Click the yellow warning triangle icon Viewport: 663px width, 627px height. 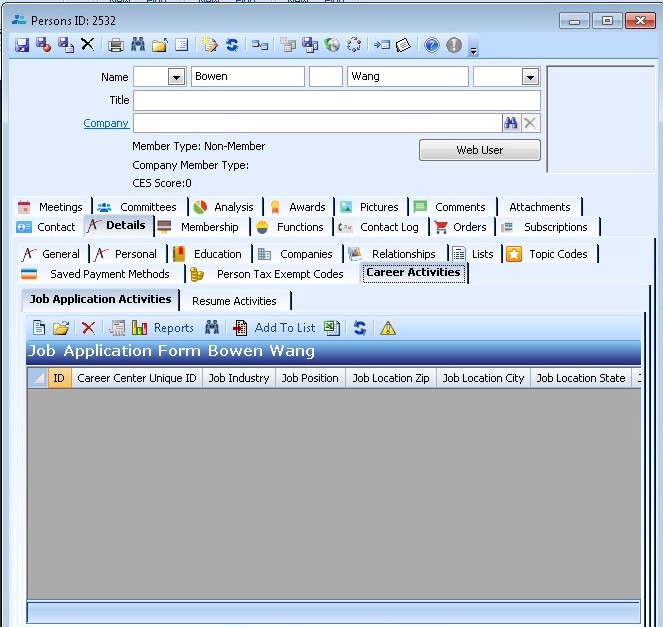coord(388,328)
